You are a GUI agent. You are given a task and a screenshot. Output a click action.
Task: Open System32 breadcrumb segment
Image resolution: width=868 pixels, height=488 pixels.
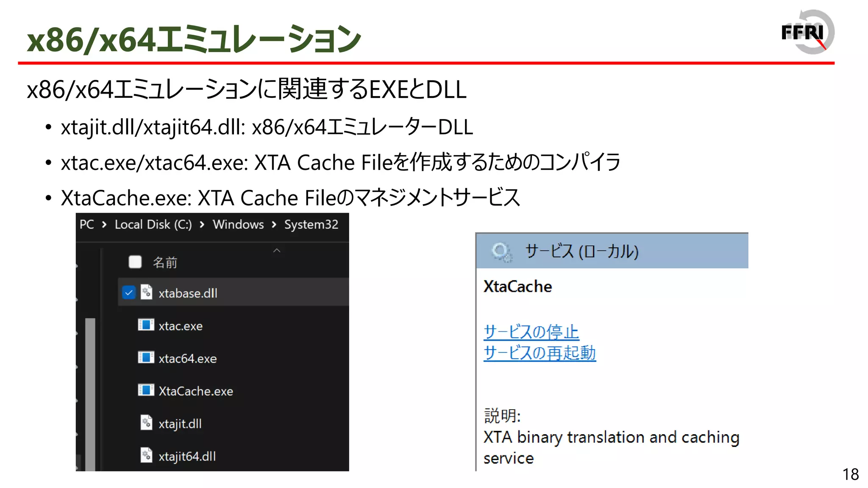tap(311, 225)
